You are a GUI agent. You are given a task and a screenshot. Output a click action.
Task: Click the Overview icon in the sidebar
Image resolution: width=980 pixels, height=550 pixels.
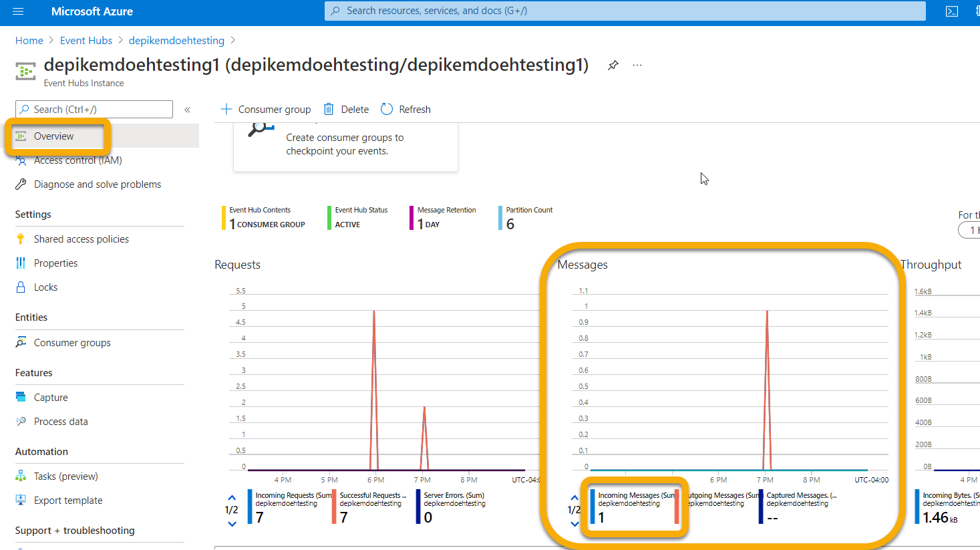(21, 136)
